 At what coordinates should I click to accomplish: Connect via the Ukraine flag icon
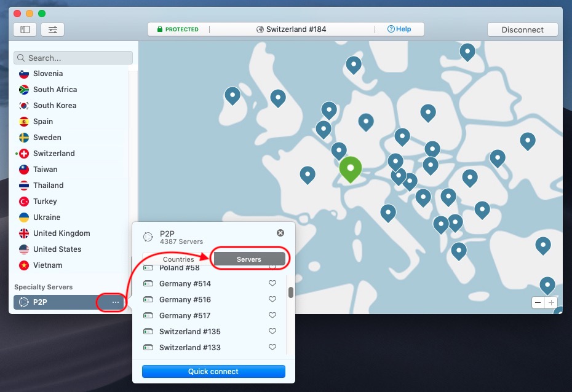tap(24, 218)
